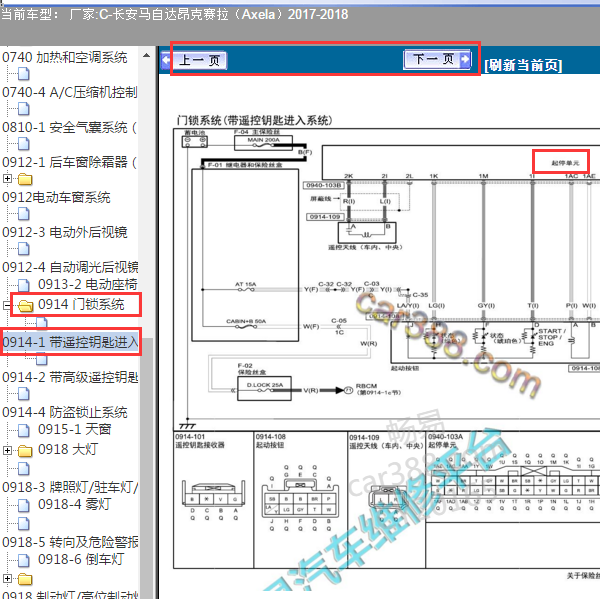Click document icon beside 0918-6 倒车灯
Image resolution: width=600 pixels, height=599 pixels.
pos(24,560)
